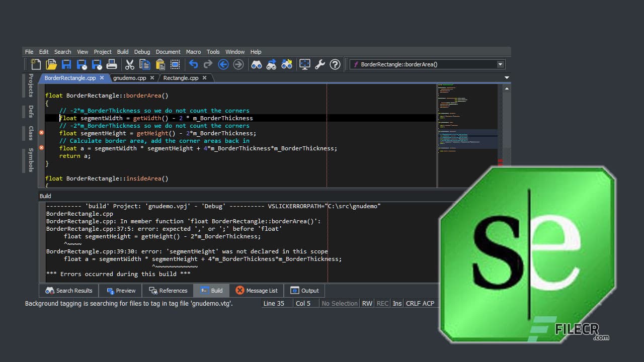Open the Macro menu
Image resolution: width=644 pixels, height=362 pixels.
193,51
